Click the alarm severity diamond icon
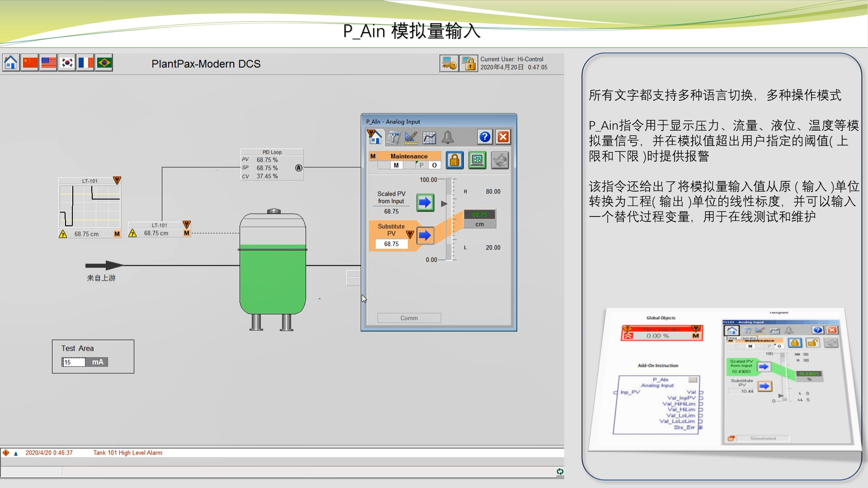Viewport: 868px width, 488px height. coord(6,453)
